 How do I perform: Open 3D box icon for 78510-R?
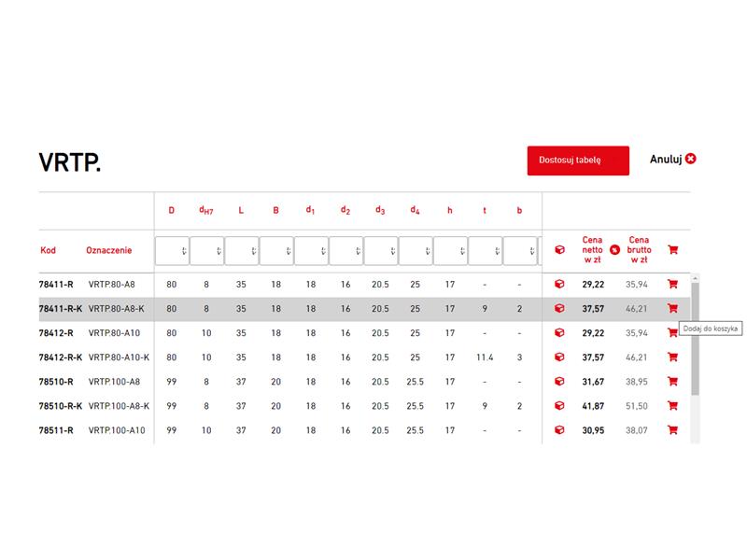pos(559,382)
